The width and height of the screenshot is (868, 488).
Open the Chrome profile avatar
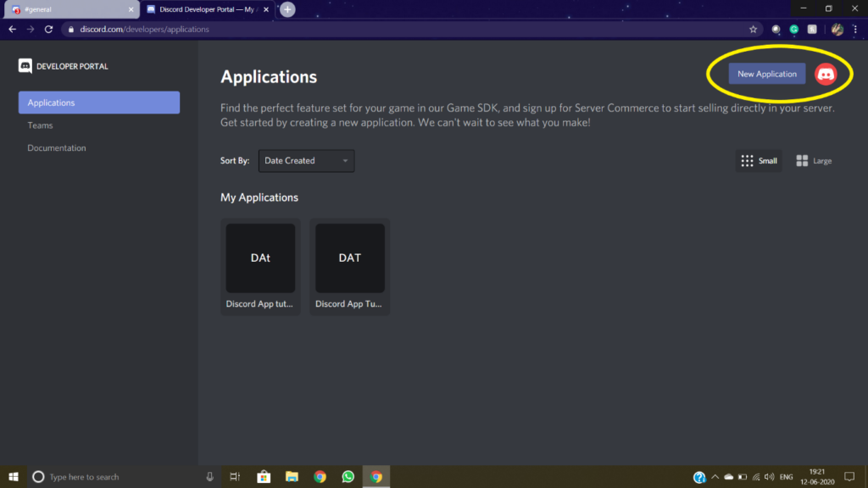point(837,30)
